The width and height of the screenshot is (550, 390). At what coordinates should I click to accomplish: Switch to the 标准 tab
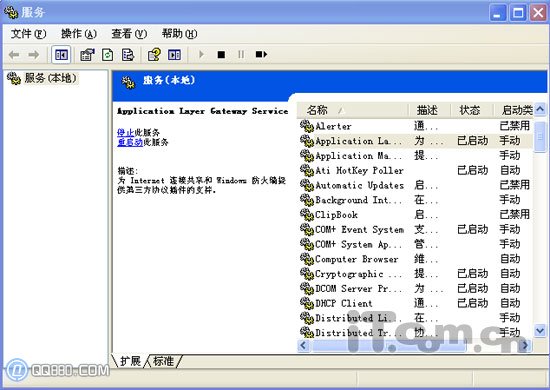click(163, 361)
